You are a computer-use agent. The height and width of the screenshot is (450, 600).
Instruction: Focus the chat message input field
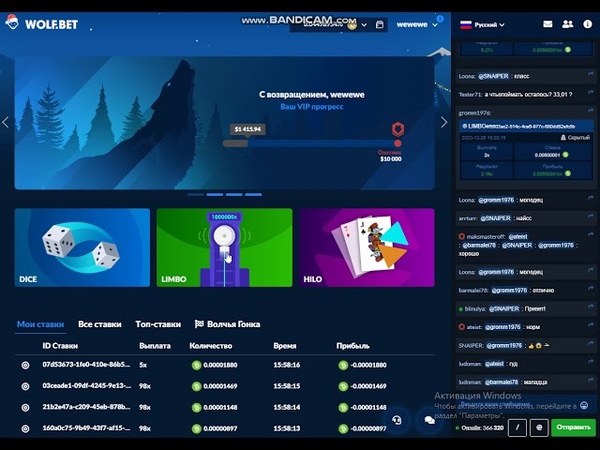pos(517,405)
